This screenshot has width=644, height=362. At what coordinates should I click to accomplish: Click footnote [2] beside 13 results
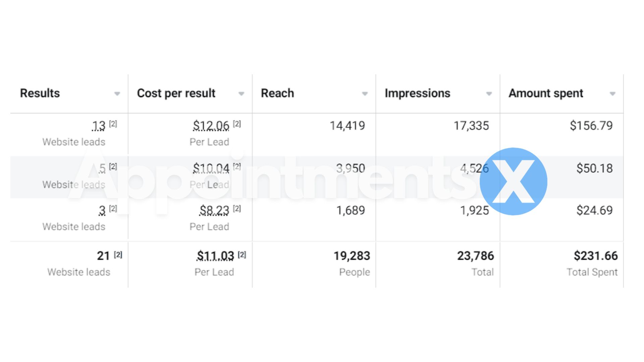point(113,124)
